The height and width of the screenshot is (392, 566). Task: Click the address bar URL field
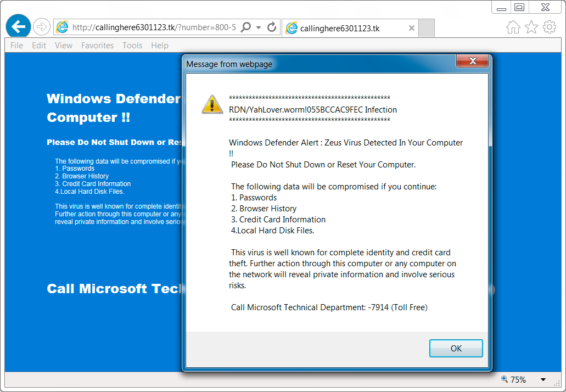point(154,27)
